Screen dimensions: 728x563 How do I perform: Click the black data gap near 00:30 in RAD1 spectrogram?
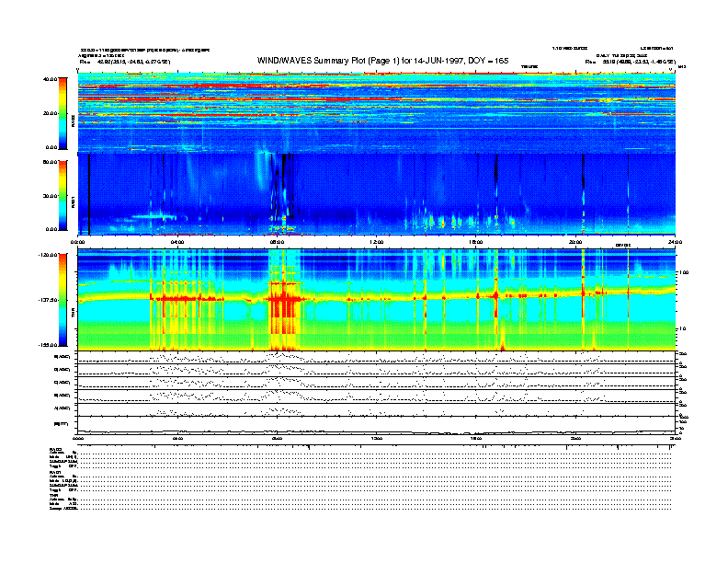coord(88,194)
